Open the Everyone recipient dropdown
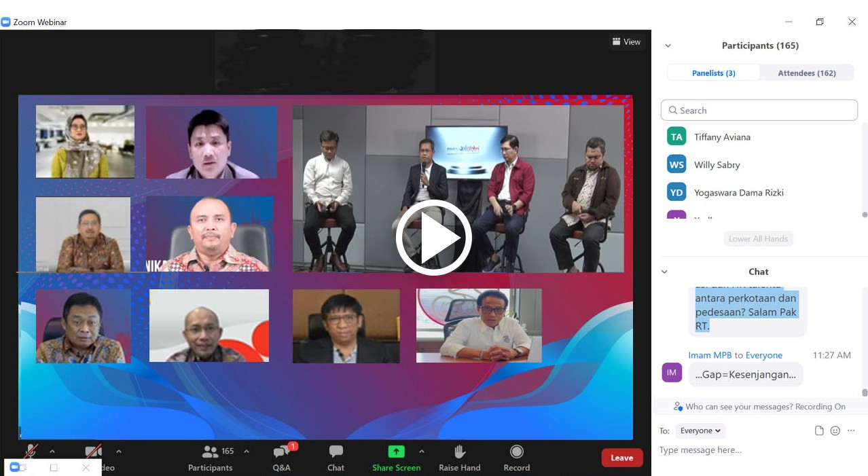 pyautogui.click(x=700, y=431)
